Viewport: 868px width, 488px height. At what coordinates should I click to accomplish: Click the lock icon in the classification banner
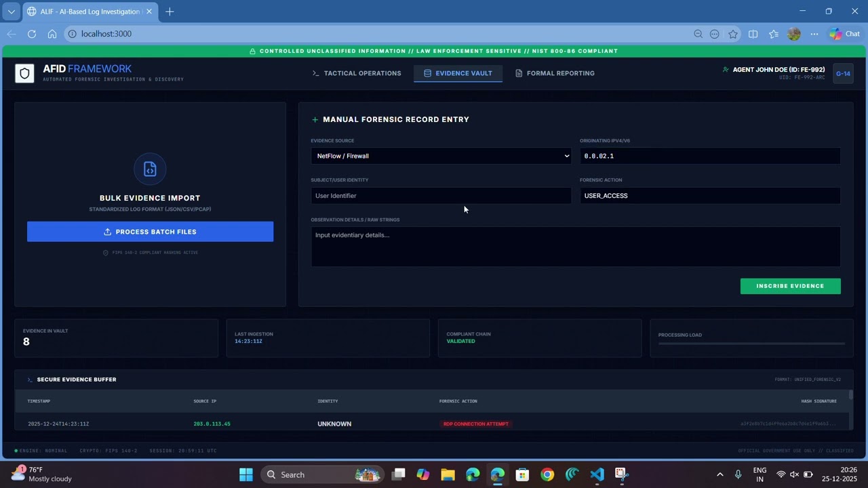point(252,52)
